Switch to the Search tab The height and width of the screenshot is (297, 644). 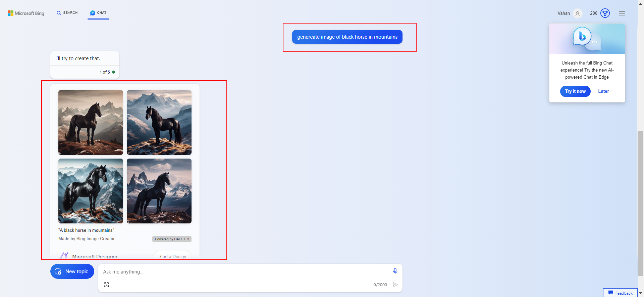(x=67, y=13)
